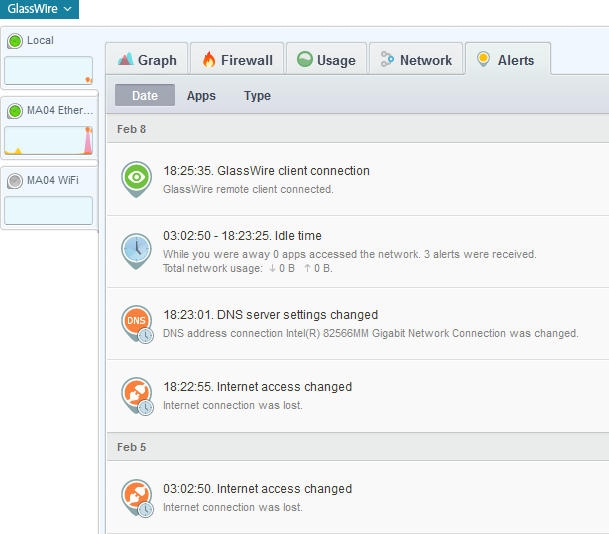Click the green eye client connection icon
Viewport: 609px width, 534px height.
[x=136, y=178]
